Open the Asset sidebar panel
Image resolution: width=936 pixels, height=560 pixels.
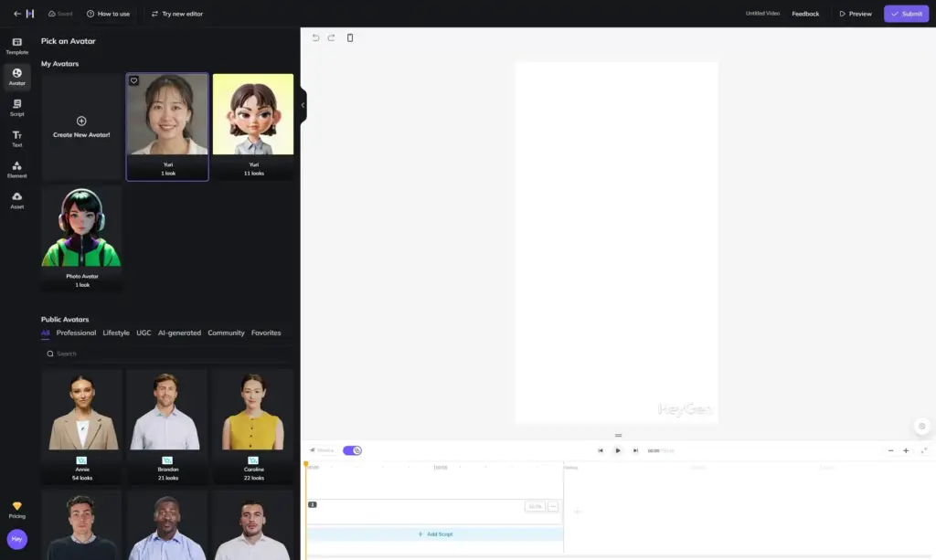[16, 200]
